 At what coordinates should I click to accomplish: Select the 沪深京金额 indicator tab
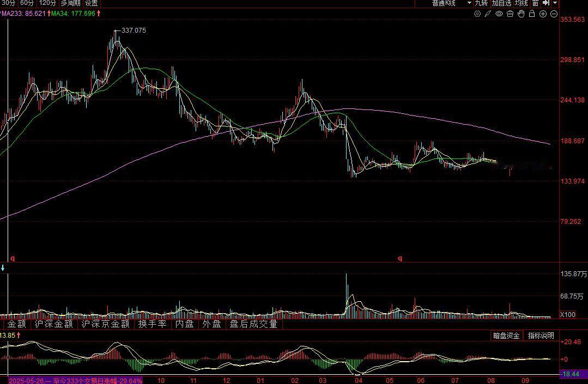point(105,324)
